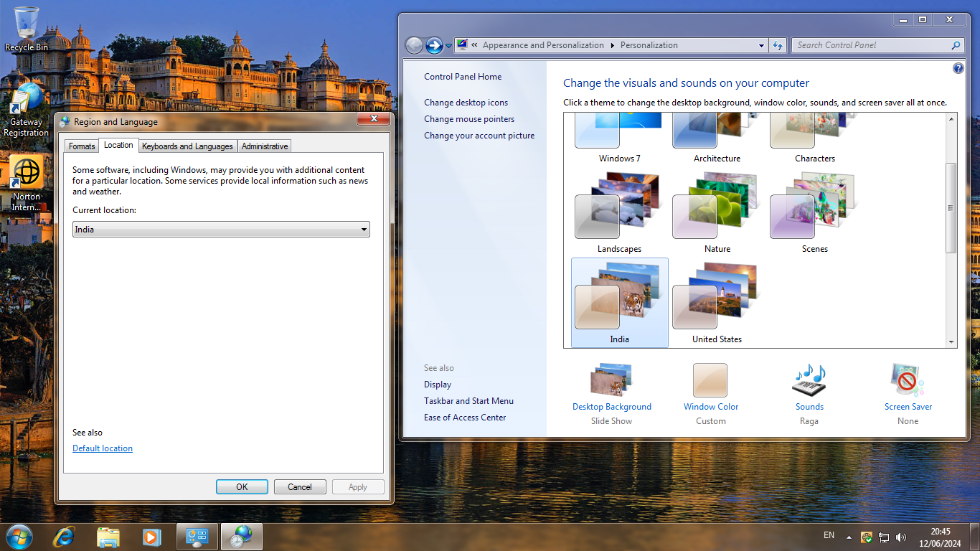Select the Landscapes theme
The width and height of the screenshot is (980, 551).
pyautogui.click(x=619, y=212)
